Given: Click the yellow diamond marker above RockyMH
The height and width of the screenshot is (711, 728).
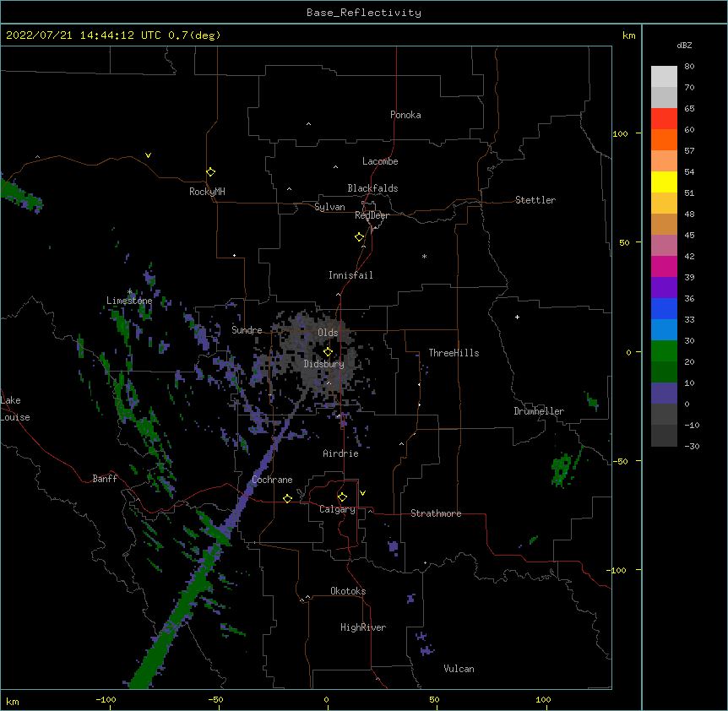Looking at the screenshot, I should click(210, 172).
